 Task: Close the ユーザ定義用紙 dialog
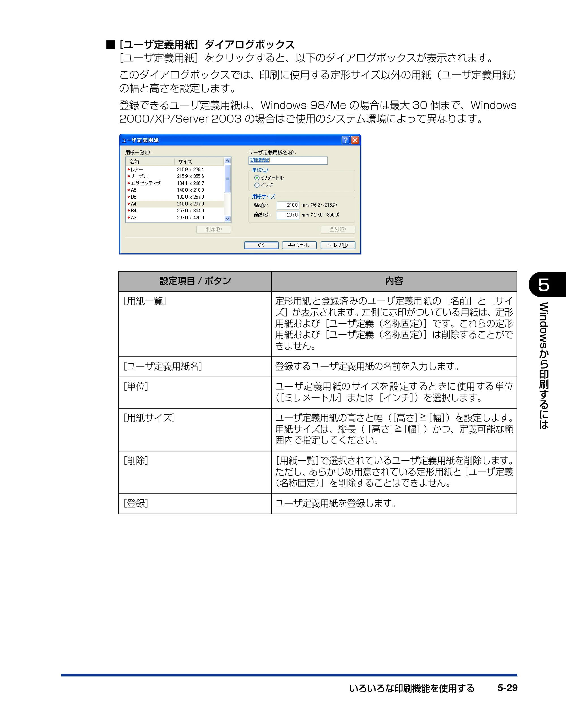click(355, 140)
